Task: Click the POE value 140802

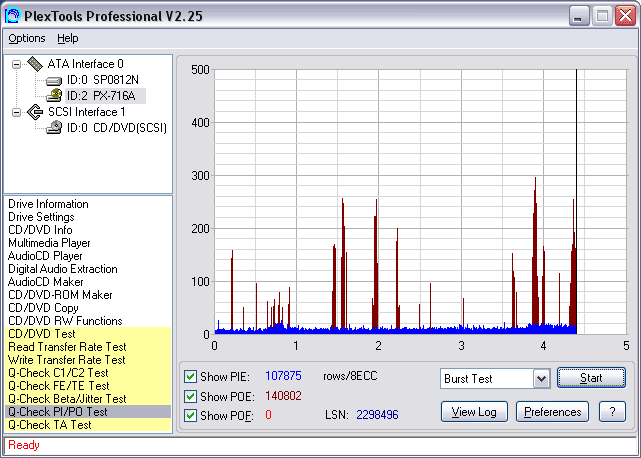Action: [283, 396]
